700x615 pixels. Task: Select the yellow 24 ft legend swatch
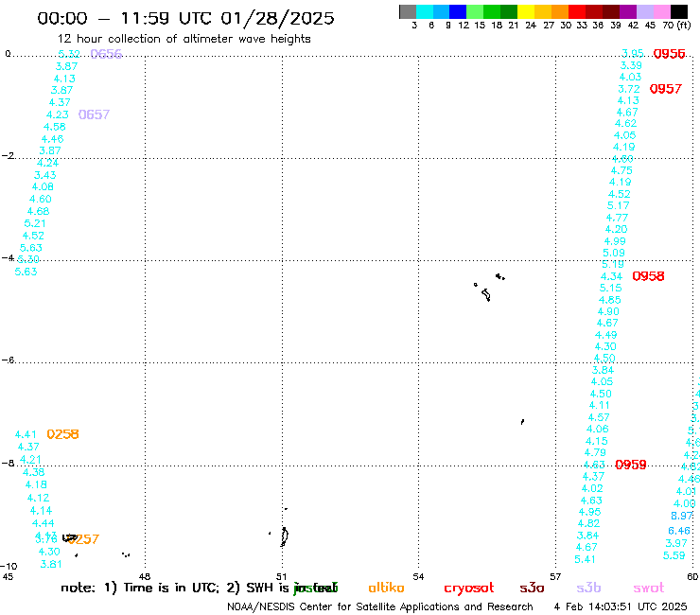coord(526,11)
